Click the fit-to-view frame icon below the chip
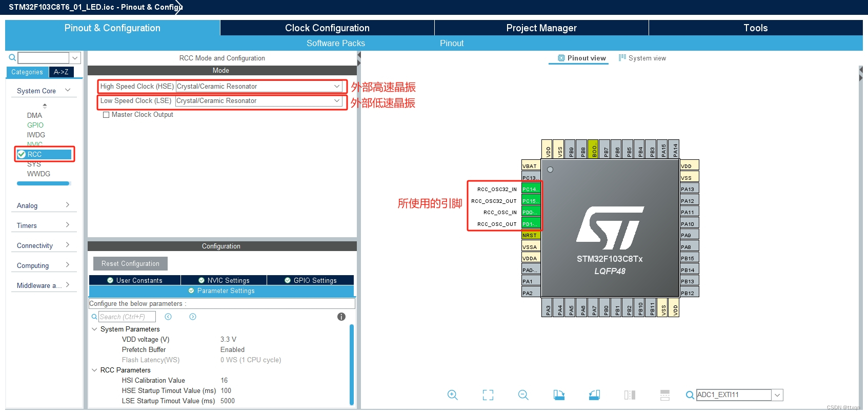 click(x=488, y=395)
